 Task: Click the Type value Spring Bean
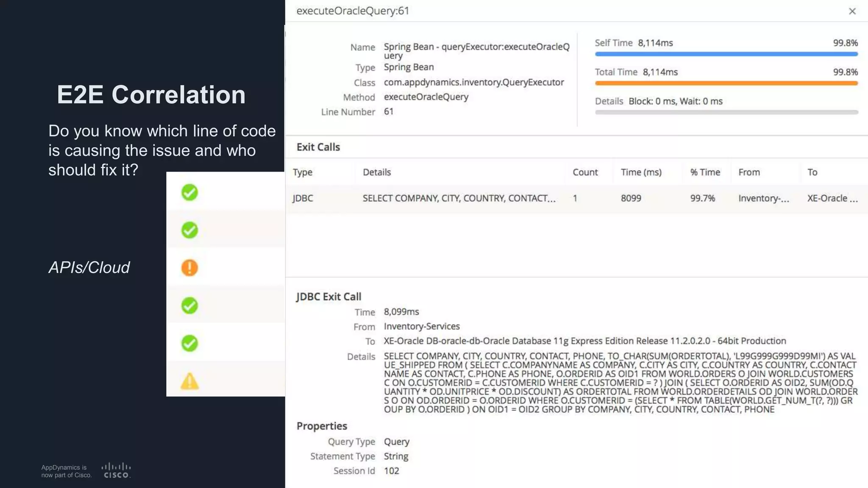pyautogui.click(x=409, y=67)
